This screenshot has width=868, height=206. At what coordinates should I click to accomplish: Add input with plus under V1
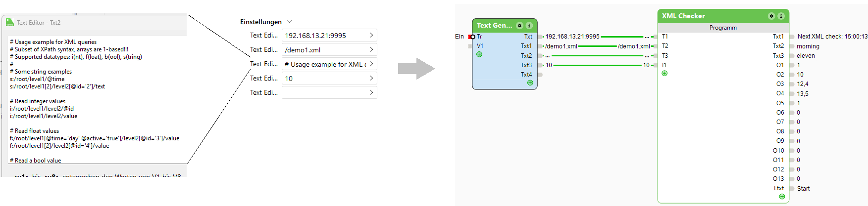coord(479,54)
